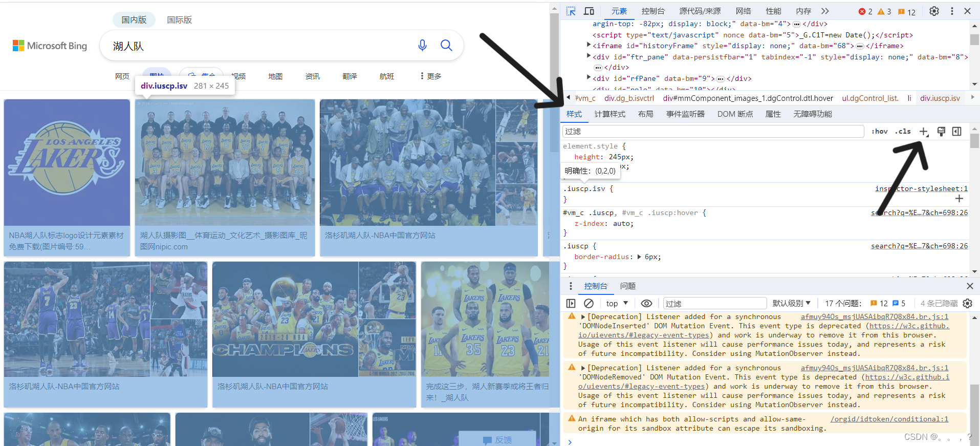Viewport: 980px width, 446px height.
Task: Focus the styles 过滤 filter field
Action: tap(713, 132)
